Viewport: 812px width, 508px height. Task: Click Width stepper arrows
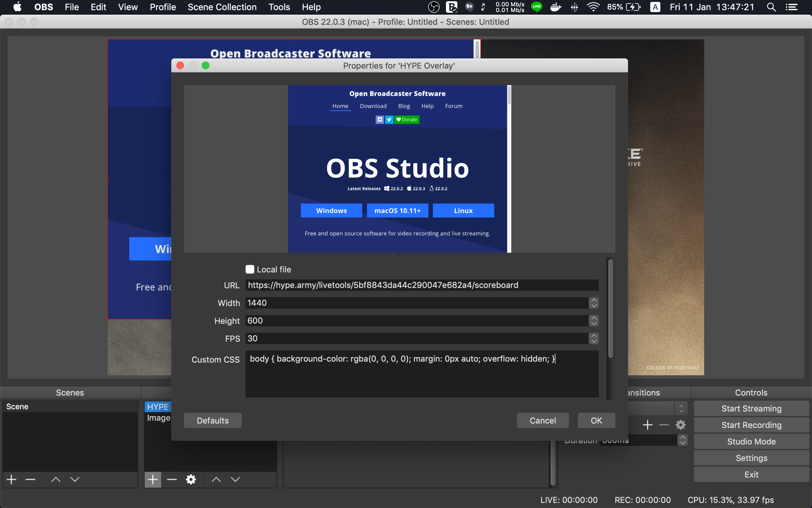coord(593,303)
